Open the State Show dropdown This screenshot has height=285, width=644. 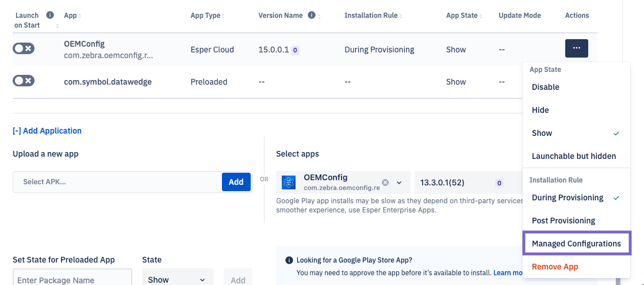pyautogui.click(x=178, y=280)
